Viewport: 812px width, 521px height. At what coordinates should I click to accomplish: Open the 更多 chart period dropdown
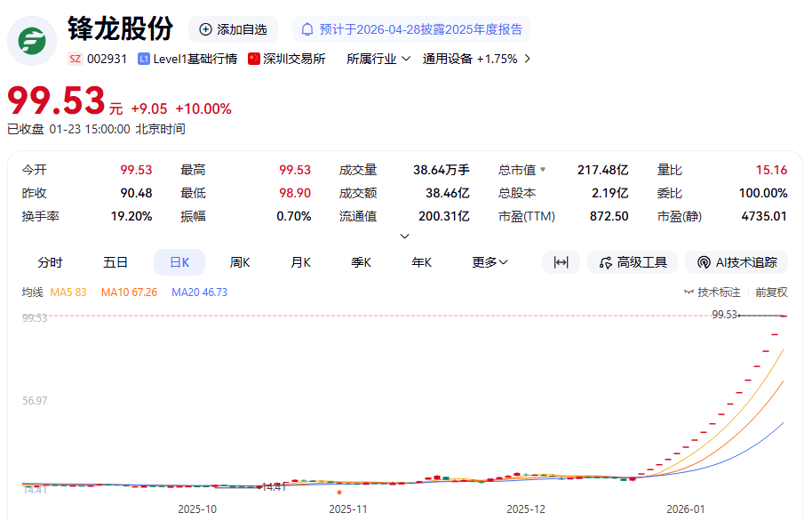(x=488, y=262)
